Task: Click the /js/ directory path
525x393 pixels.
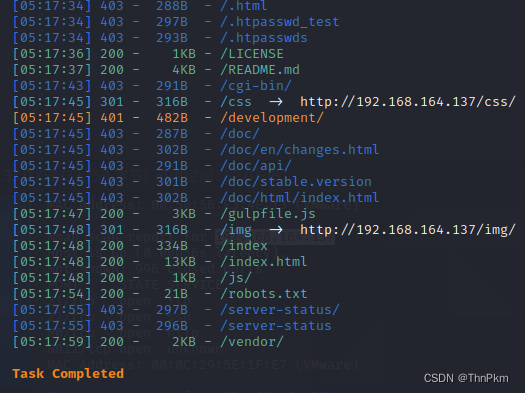Action: coord(236,278)
